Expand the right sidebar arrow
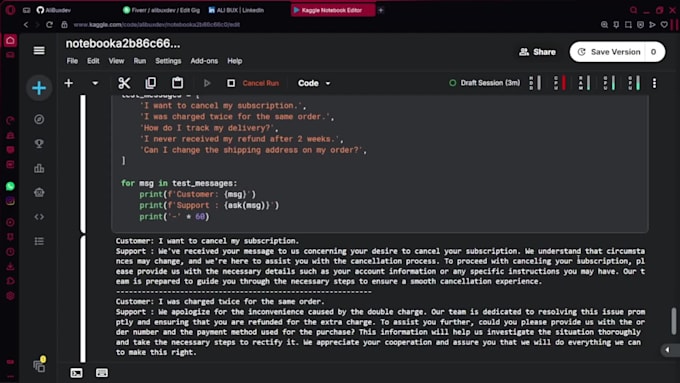 point(667,350)
